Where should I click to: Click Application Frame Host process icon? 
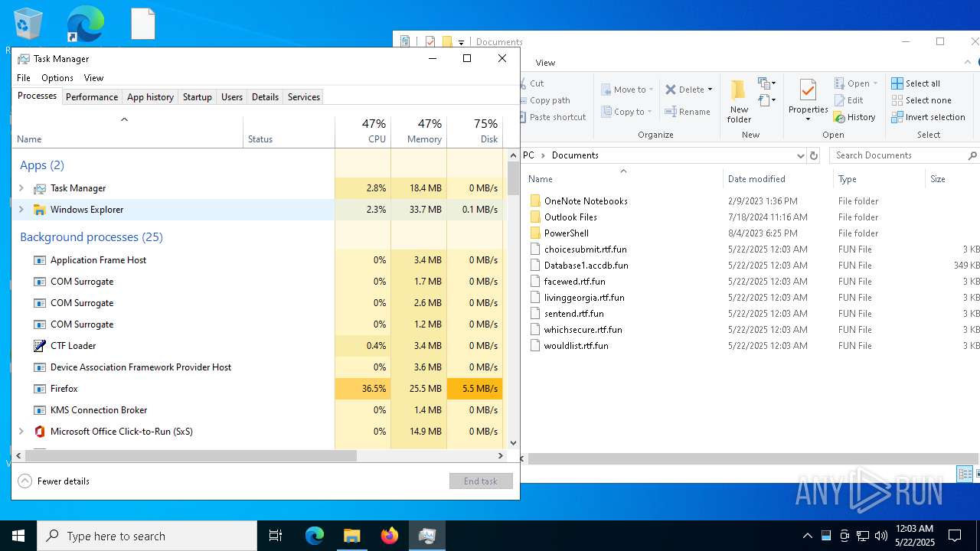coord(40,260)
